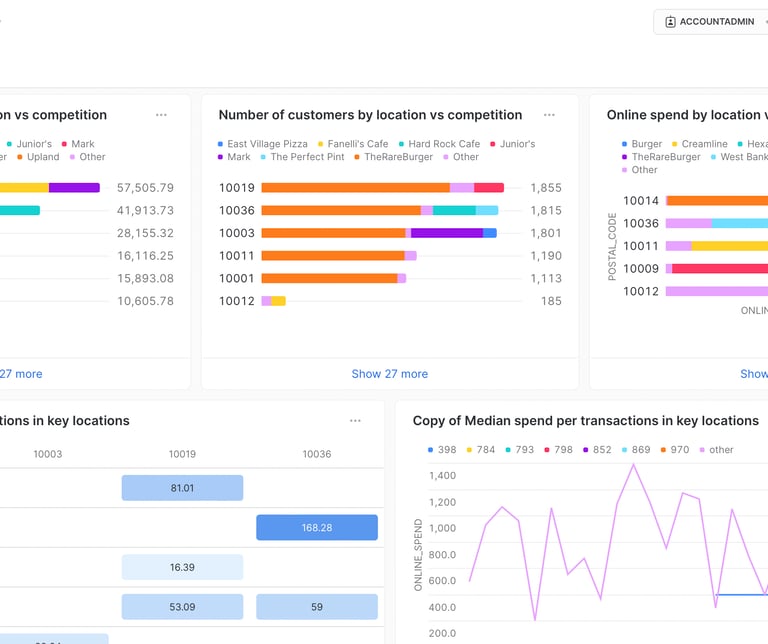Image resolution: width=768 pixels, height=644 pixels.
Task: Toggle the 'other' series legend in line chart
Action: point(717,450)
